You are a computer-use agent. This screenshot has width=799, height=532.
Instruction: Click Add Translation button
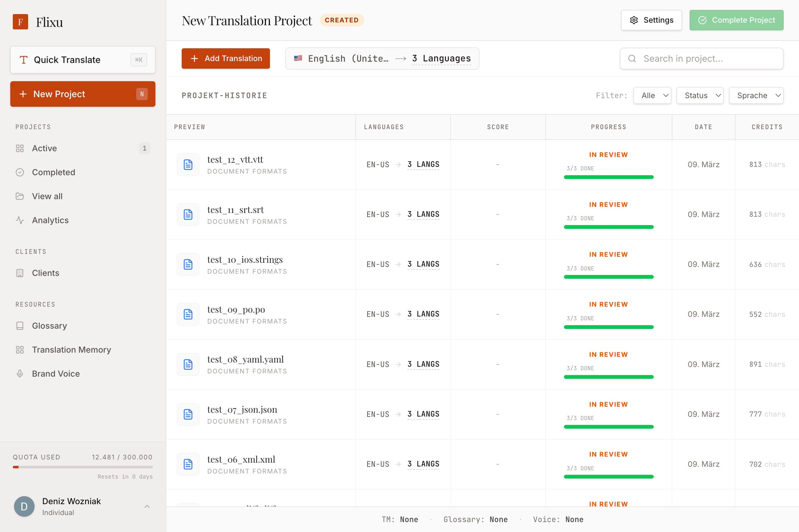click(225, 59)
